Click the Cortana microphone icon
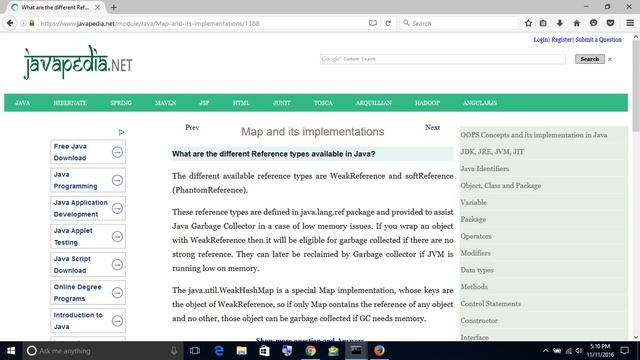This screenshot has height=360, width=640. [174, 351]
